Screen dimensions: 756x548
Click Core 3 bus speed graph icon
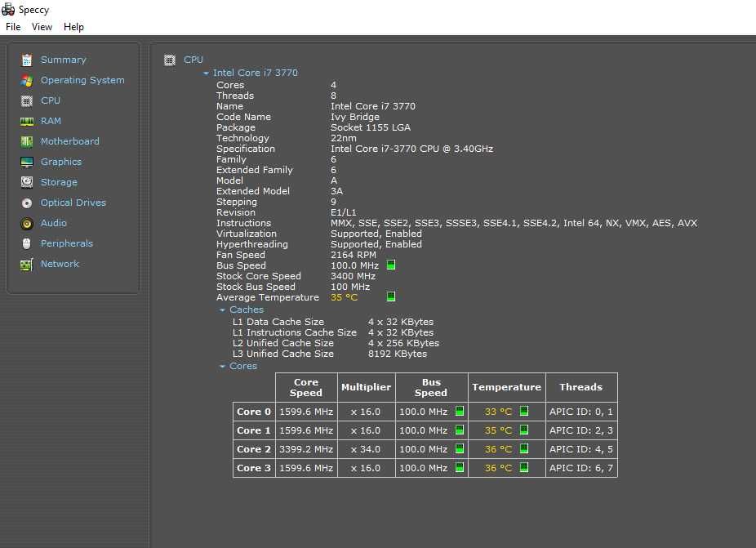point(460,467)
